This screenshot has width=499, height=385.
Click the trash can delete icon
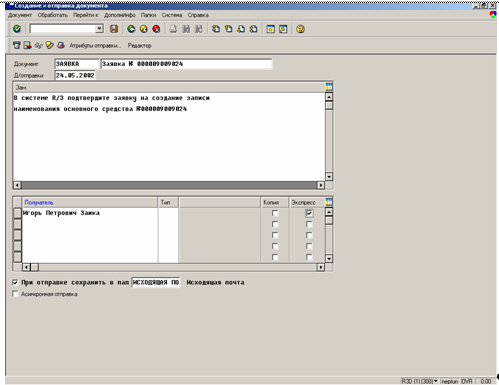coord(17,45)
